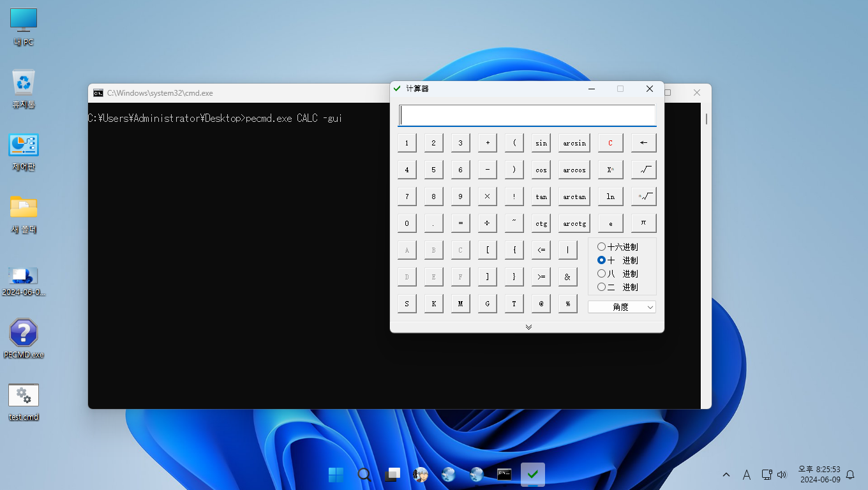The width and height of the screenshot is (868, 490).
Task: Click the multiplication × button
Action: tap(487, 197)
